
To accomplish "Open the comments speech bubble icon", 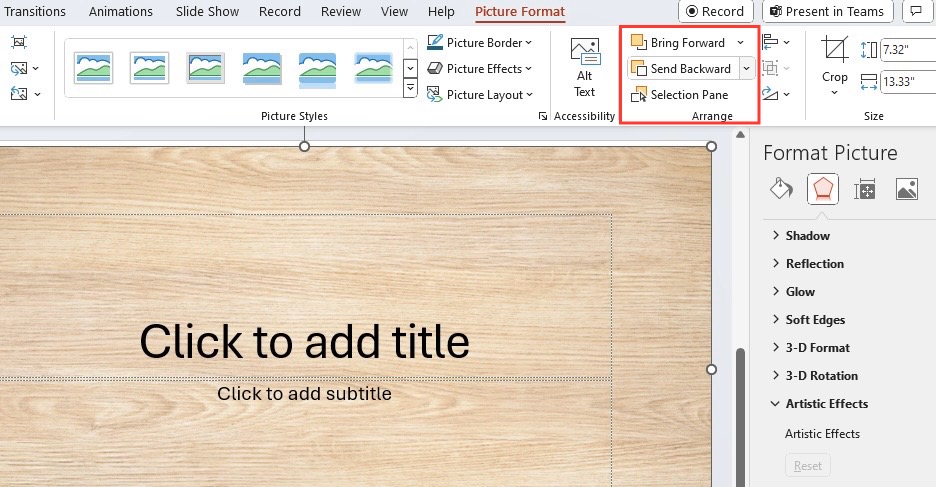I will click(x=916, y=11).
